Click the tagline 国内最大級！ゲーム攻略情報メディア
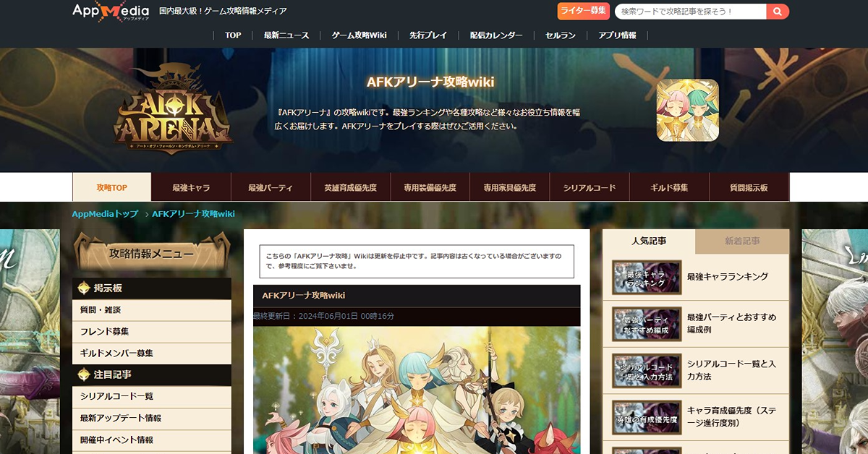 click(223, 11)
